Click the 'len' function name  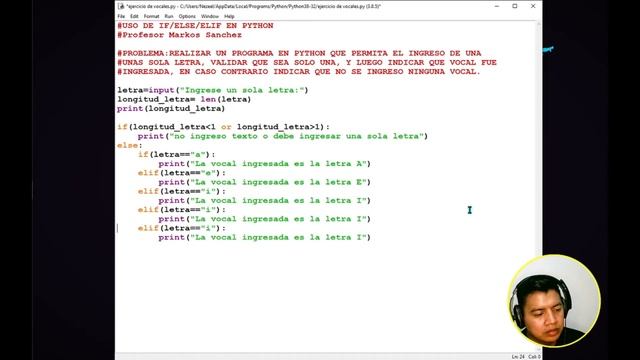point(208,100)
